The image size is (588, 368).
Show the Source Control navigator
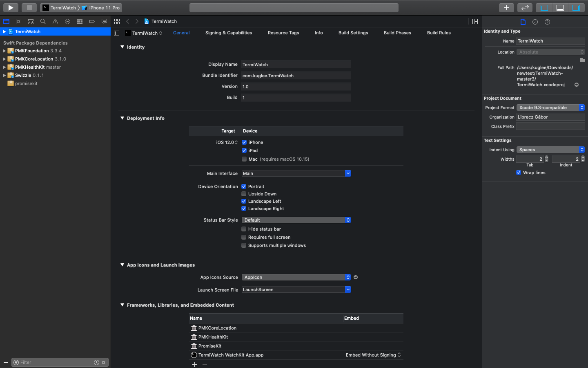[18, 21]
